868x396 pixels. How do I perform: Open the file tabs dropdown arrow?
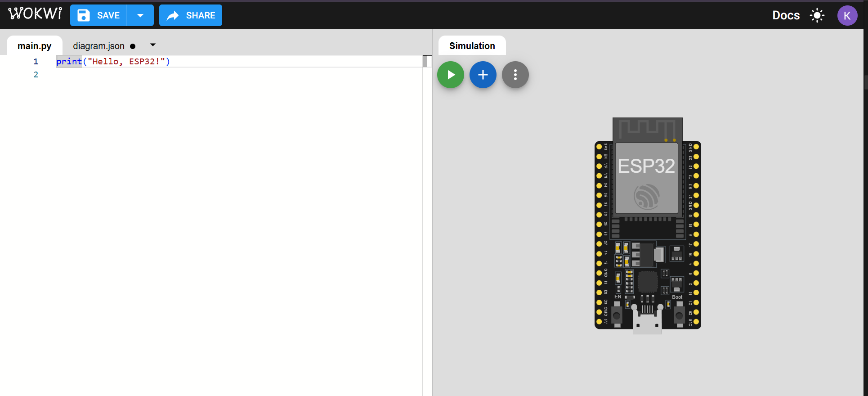[153, 45]
